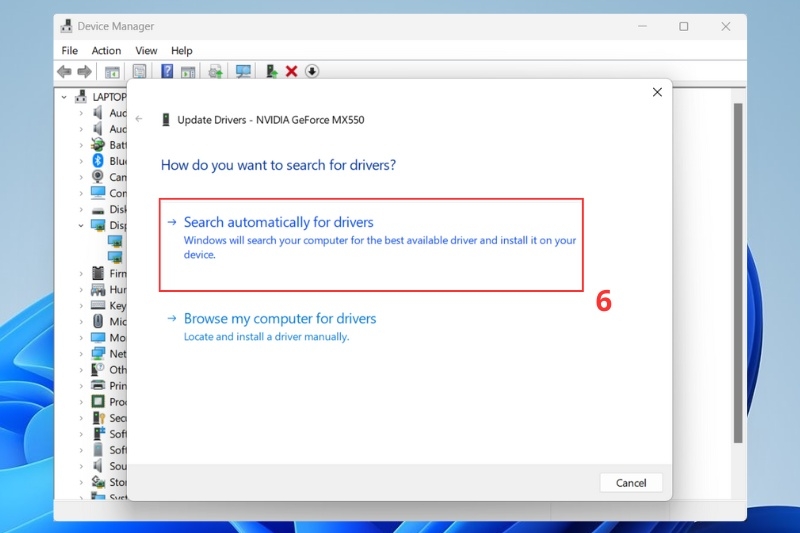The image size is (800, 533).
Task: Choose 'Browse my computer for drivers'
Action: 280,326
